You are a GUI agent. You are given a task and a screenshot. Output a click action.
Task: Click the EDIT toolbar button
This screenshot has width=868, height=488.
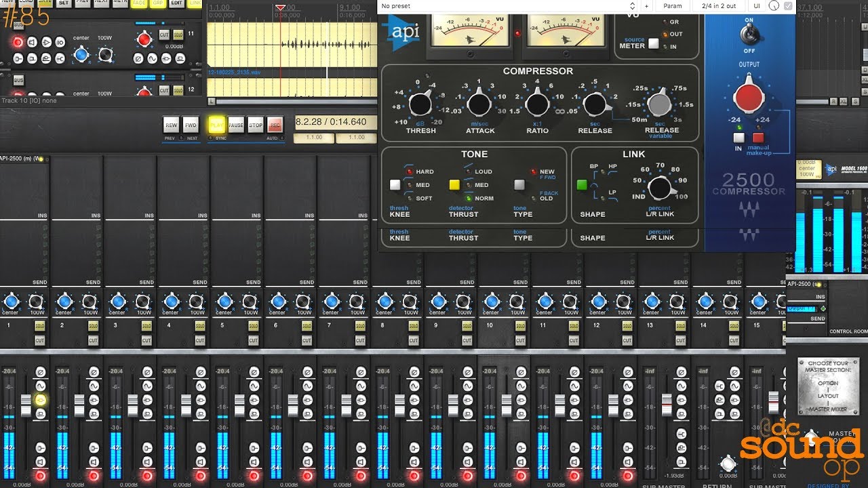click(x=176, y=3)
